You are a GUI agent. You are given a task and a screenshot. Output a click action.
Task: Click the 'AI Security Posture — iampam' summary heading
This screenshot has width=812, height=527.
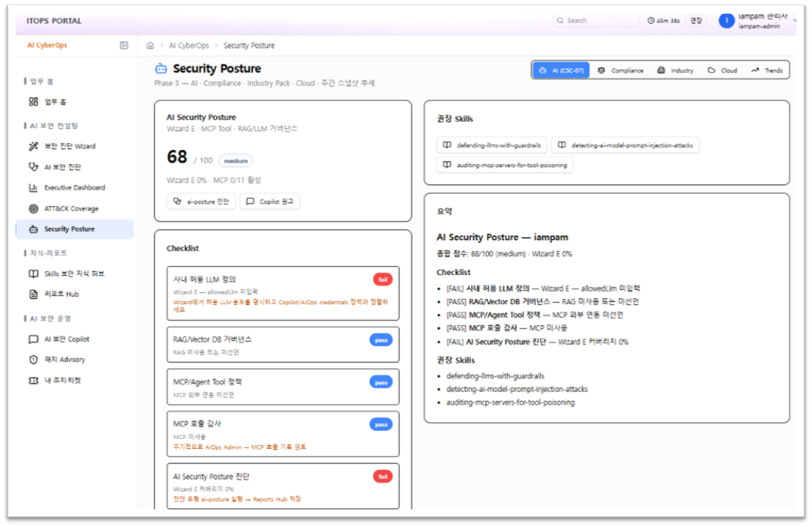[x=502, y=237]
